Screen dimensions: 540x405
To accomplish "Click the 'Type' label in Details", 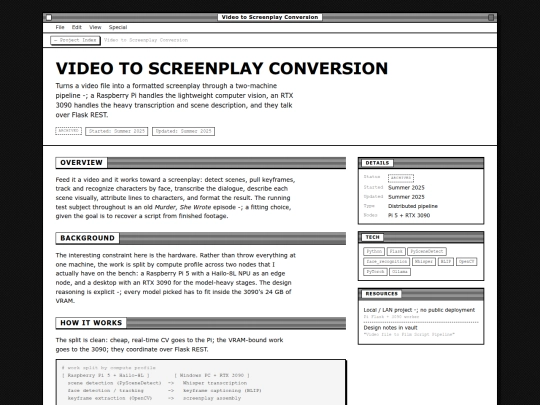I will (x=369, y=206).
